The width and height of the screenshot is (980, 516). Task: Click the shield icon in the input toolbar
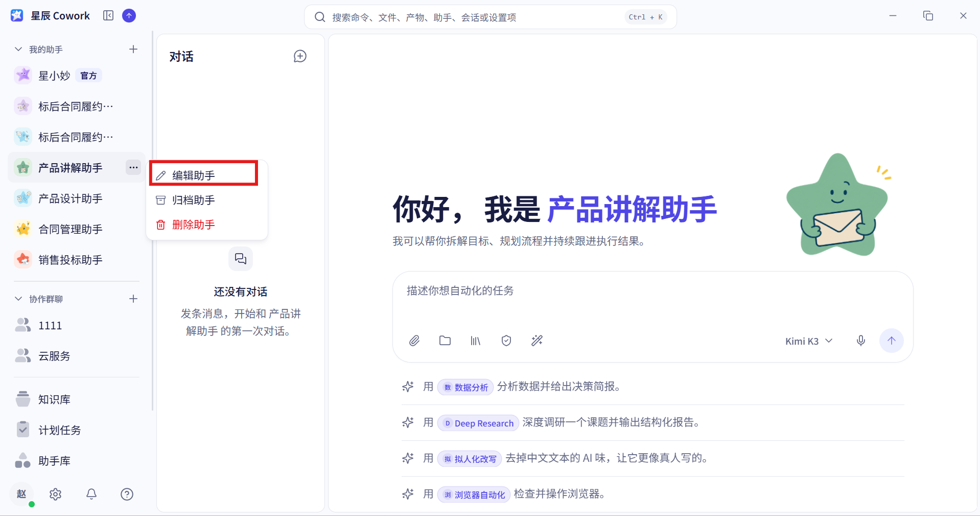[506, 341]
